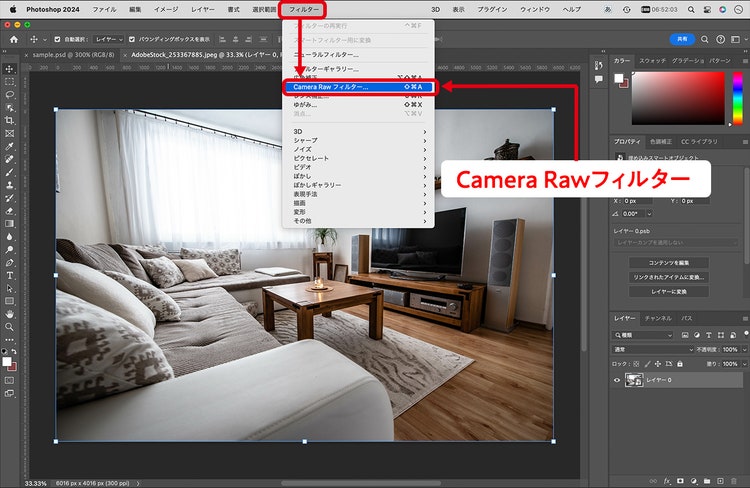Screen dimensions: 750x488
Task: Select the Eyedropper tool
Action: (x=9, y=146)
